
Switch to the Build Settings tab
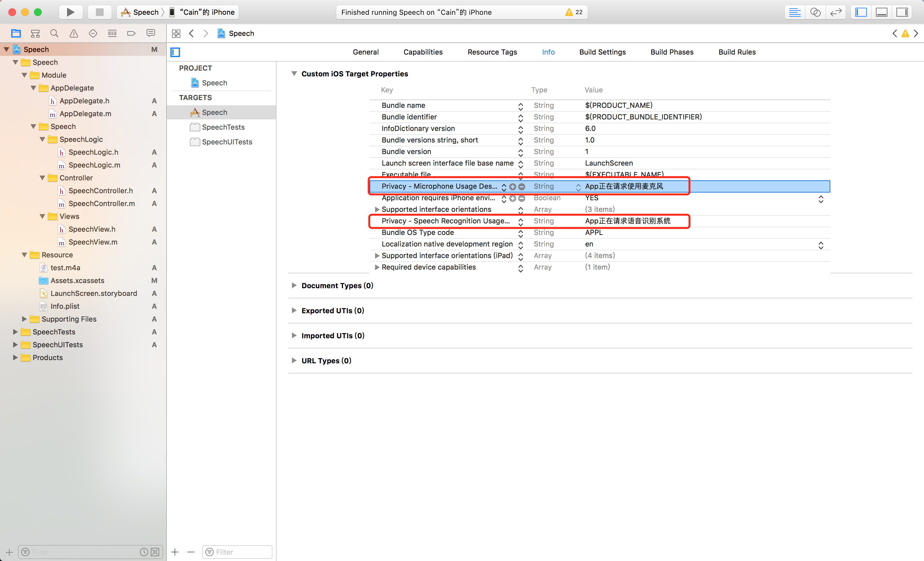(602, 52)
